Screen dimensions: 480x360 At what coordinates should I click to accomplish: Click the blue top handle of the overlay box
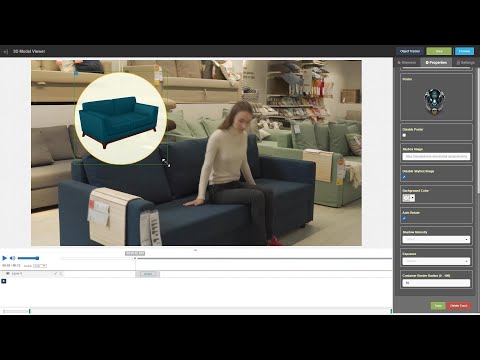[76, 73]
